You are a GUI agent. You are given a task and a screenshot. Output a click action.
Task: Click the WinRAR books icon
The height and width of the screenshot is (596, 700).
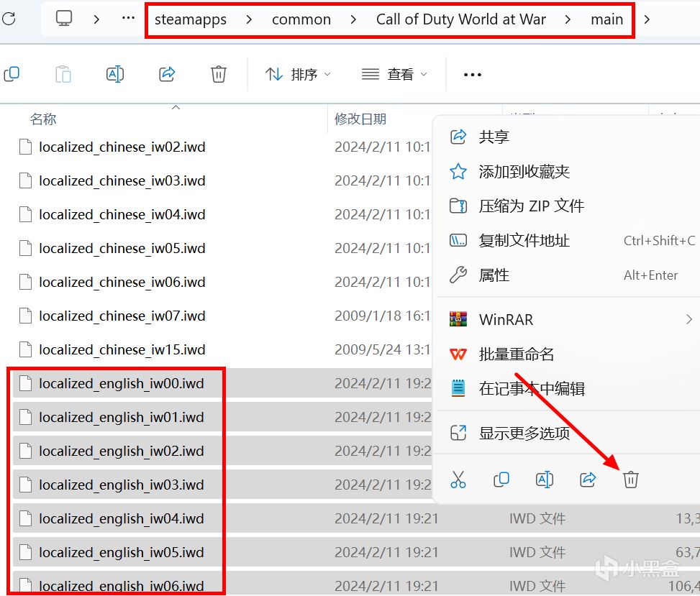pyautogui.click(x=458, y=319)
